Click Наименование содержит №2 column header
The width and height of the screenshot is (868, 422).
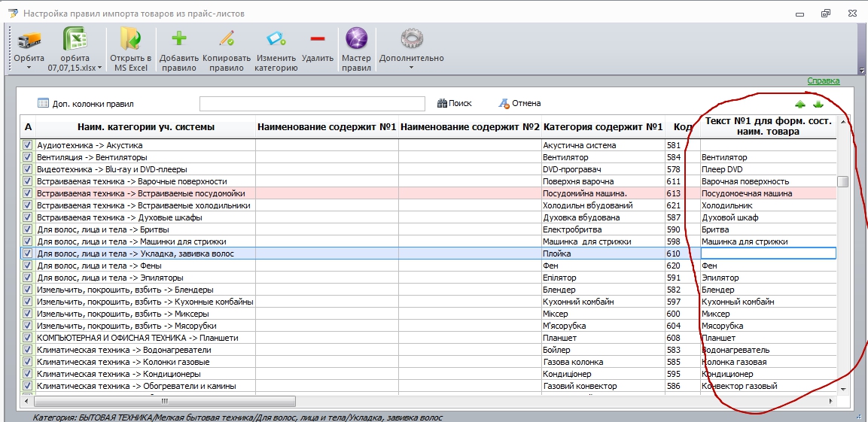(470, 127)
